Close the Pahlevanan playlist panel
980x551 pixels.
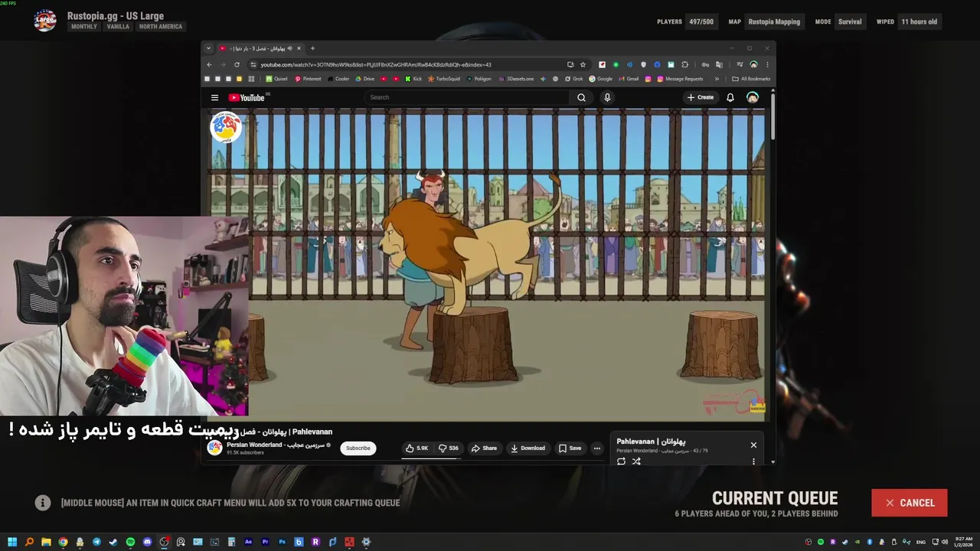[753, 445]
